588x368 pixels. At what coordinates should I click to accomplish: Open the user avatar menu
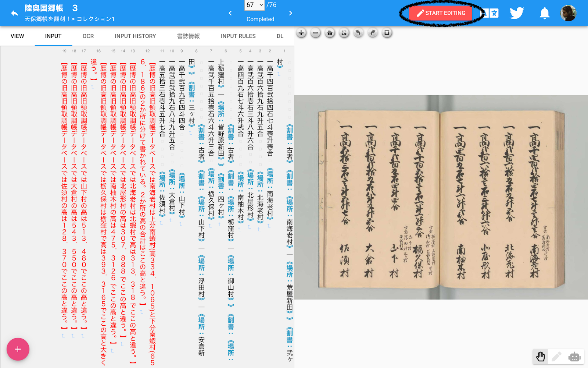(x=568, y=13)
